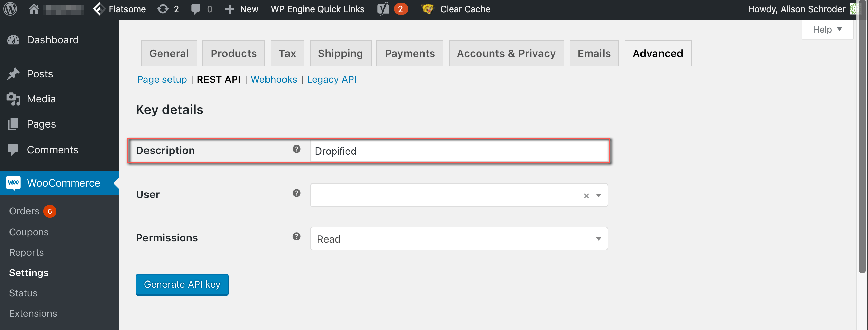Open Reports under WooCommerce
The width and height of the screenshot is (868, 330).
(26, 253)
